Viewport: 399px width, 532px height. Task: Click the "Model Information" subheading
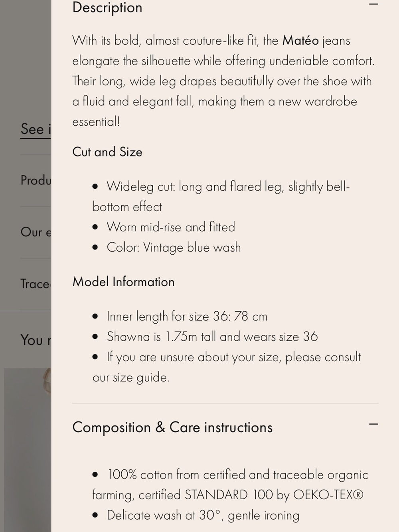123,282
